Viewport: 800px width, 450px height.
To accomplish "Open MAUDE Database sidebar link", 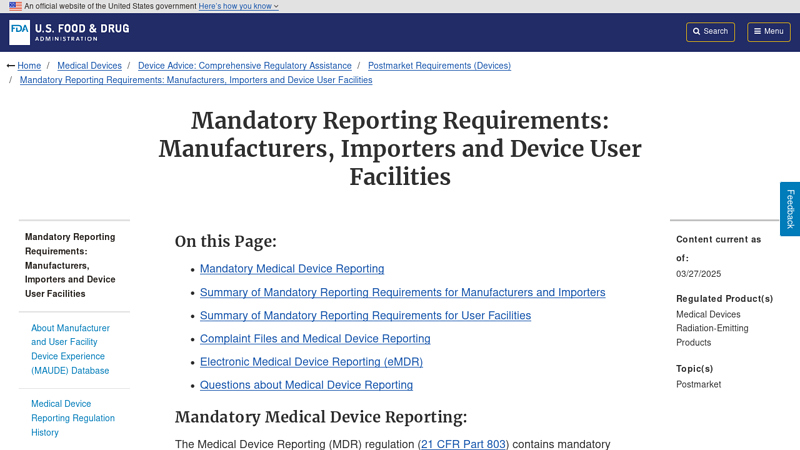I will click(70, 349).
